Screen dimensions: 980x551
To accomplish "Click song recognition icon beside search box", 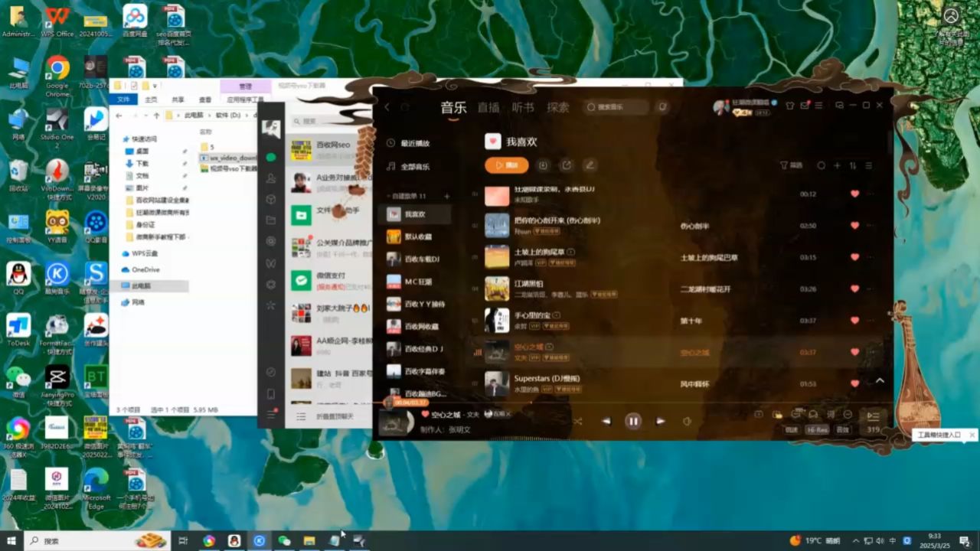I will point(663,107).
